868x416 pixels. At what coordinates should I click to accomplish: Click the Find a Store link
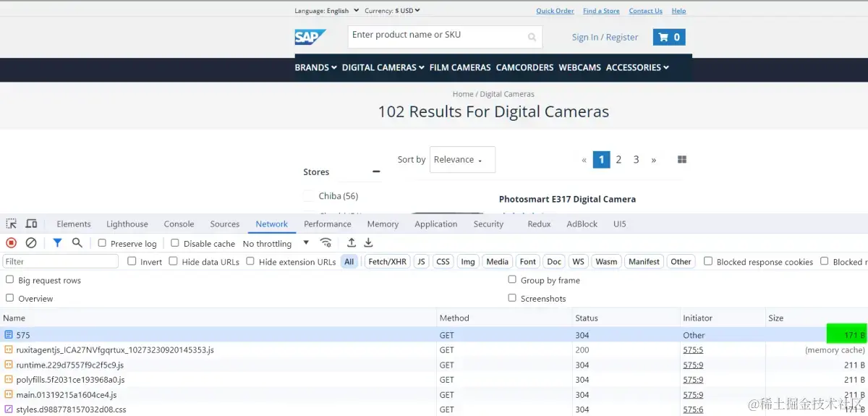[601, 11]
